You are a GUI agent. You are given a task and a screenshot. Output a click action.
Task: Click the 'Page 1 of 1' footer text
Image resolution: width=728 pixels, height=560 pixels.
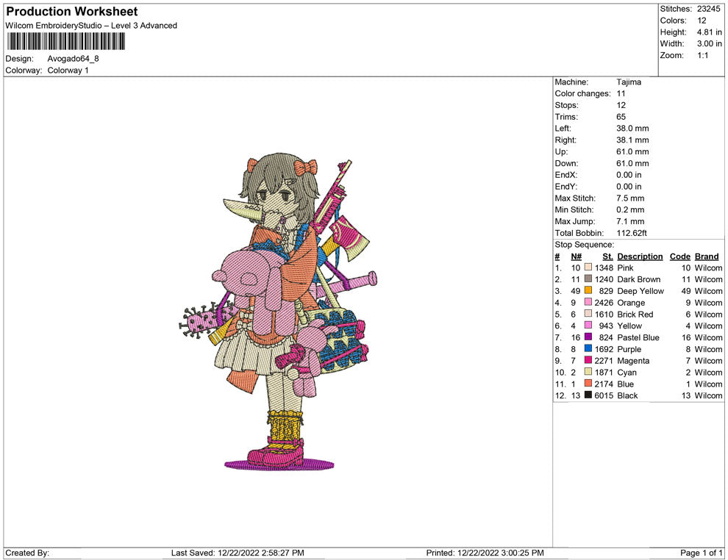click(x=701, y=553)
